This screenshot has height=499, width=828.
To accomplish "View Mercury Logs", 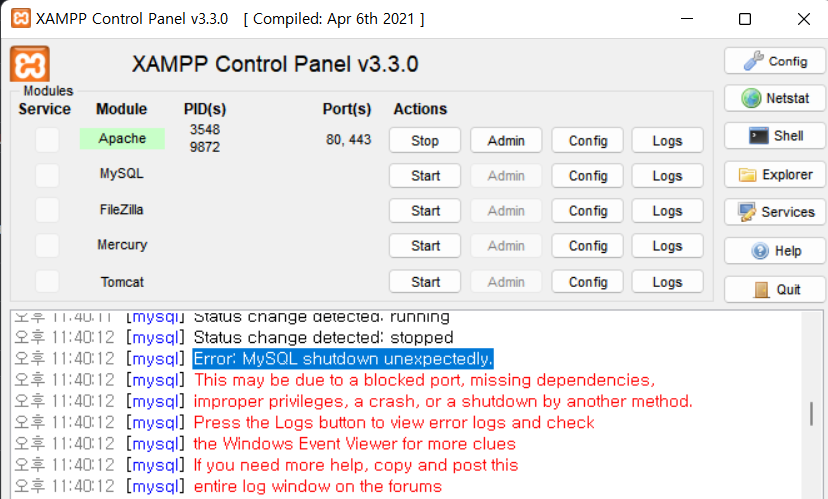I will pos(667,246).
